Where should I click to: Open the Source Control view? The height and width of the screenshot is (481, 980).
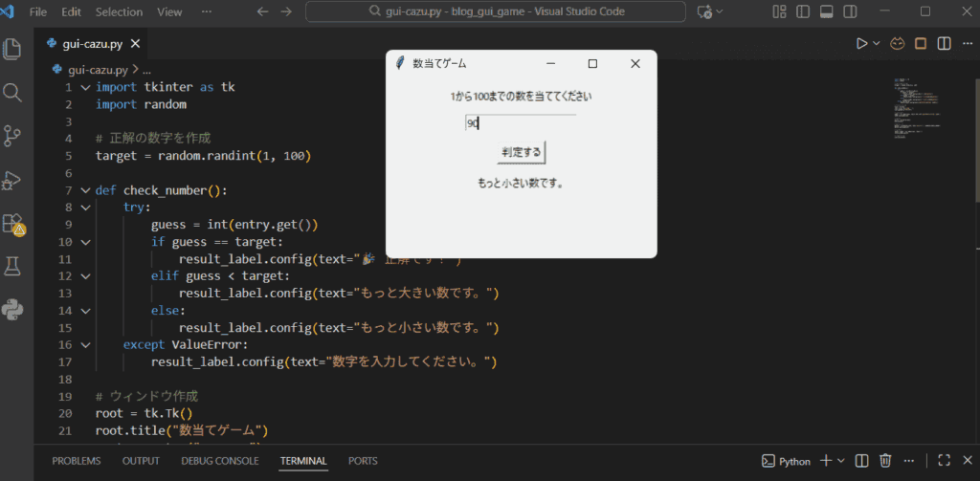[13, 136]
